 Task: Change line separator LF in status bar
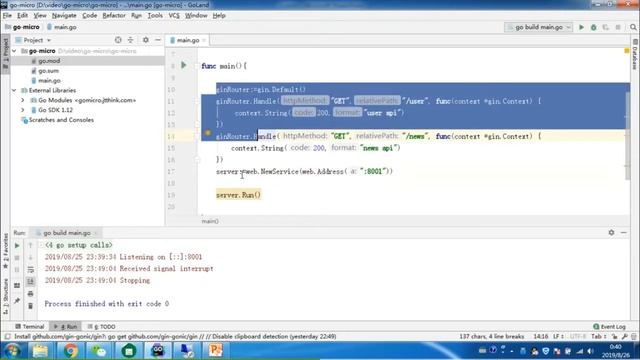click(x=558, y=336)
